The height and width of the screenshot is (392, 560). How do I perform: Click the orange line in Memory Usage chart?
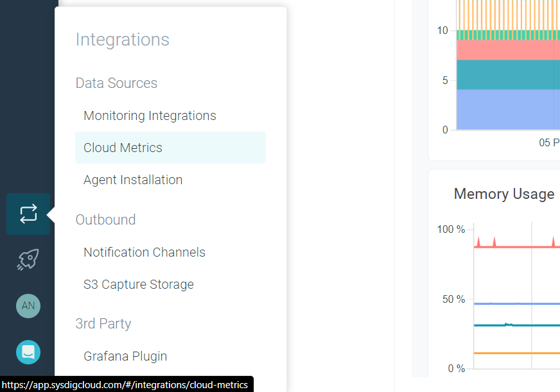[514, 353]
